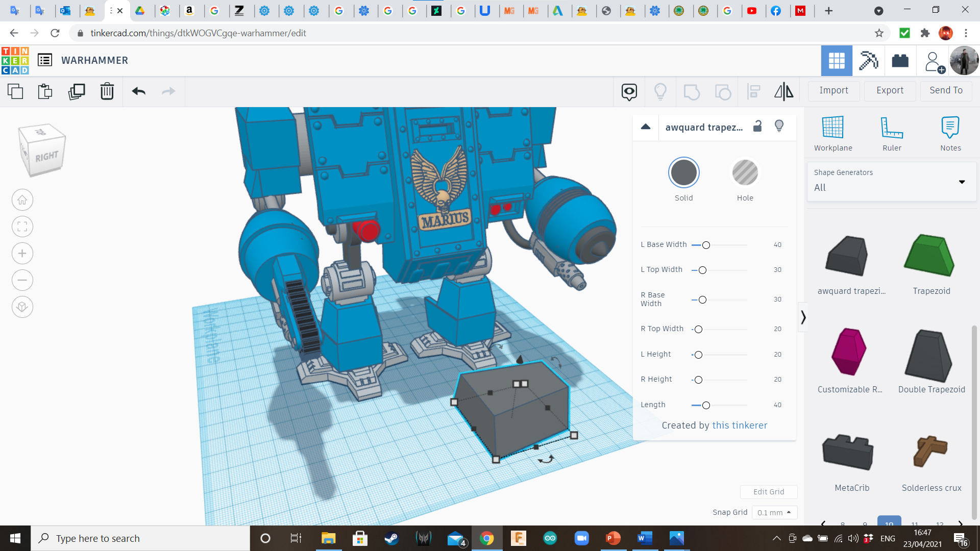980x551 pixels.
Task: Open File Explorer from the taskbar
Action: (x=328, y=538)
